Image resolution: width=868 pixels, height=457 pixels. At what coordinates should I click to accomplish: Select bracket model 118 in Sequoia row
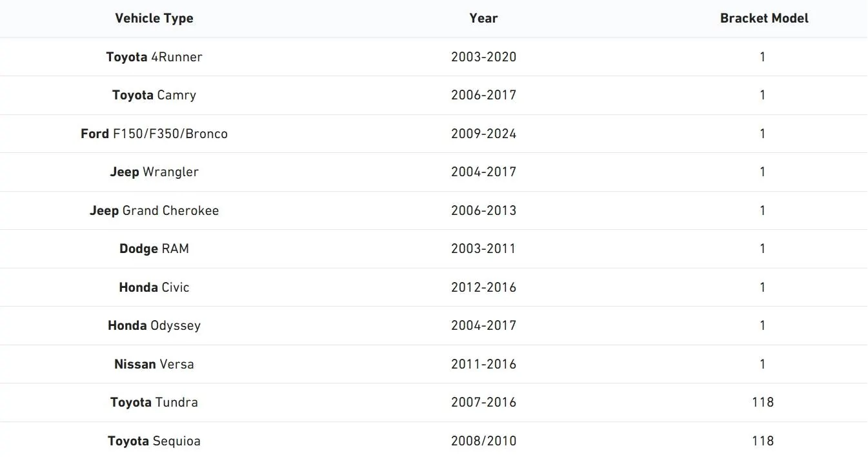point(763,441)
